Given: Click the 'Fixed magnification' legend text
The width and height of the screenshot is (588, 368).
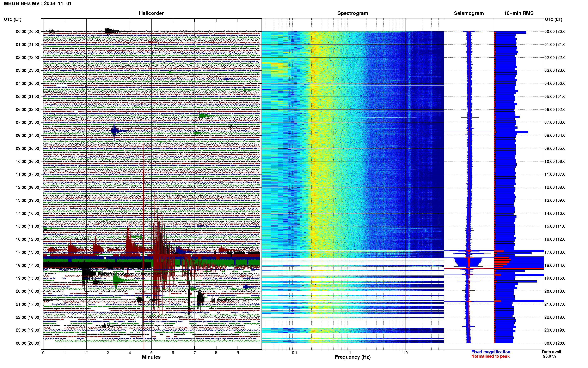Looking at the screenshot, I should (x=491, y=352).
